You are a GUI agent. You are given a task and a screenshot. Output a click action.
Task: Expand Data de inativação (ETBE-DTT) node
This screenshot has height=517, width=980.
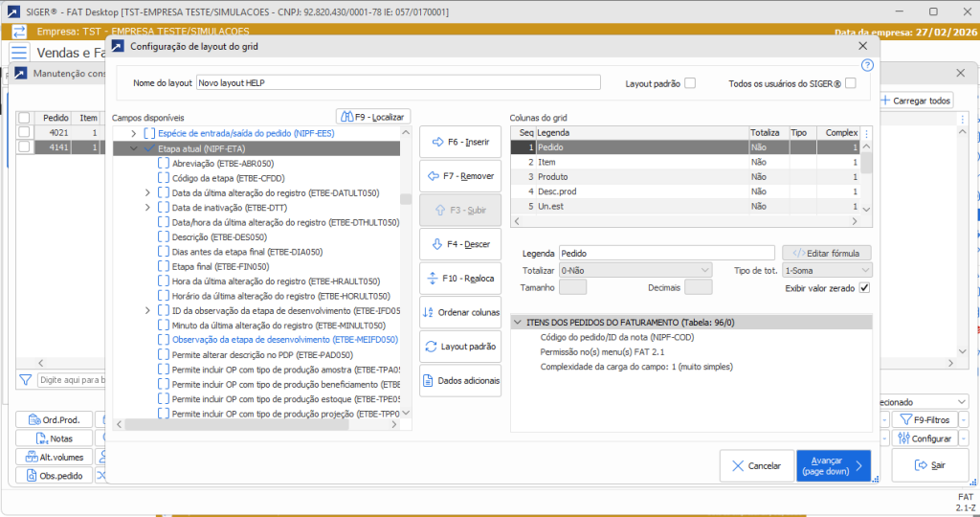click(147, 208)
